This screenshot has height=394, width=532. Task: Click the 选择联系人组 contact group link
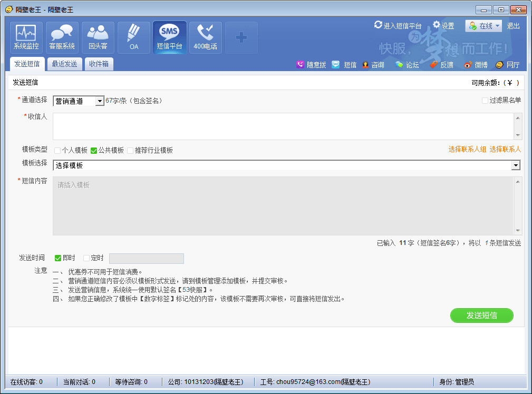467,150
